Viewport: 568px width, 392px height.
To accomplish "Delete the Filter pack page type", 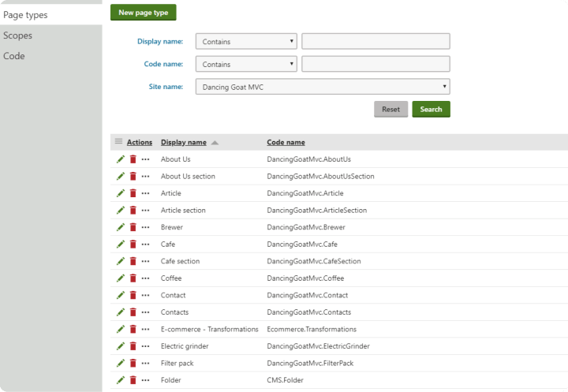I will pos(133,363).
